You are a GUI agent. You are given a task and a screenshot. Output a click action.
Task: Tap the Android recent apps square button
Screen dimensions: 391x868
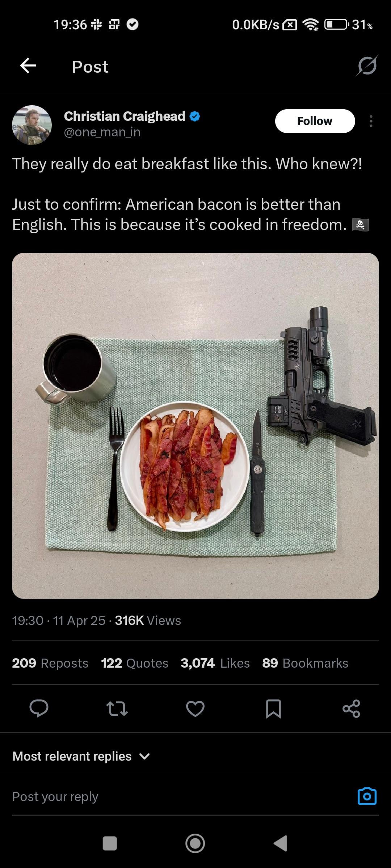click(x=110, y=843)
